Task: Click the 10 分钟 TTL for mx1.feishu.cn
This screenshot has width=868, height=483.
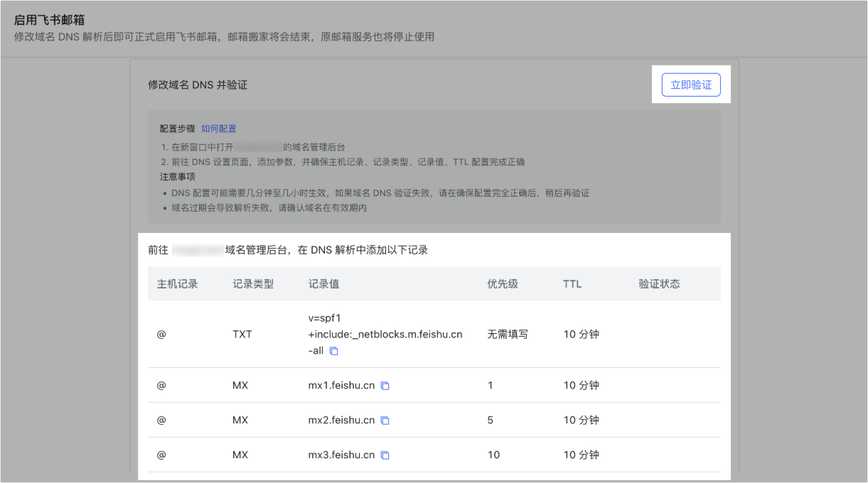Action: [582, 386]
